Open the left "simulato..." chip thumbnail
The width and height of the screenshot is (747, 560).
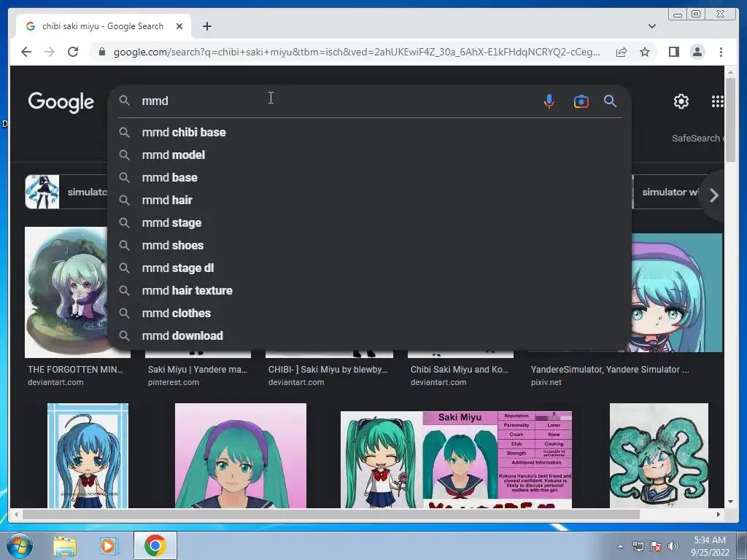click(x=42, y=192)
